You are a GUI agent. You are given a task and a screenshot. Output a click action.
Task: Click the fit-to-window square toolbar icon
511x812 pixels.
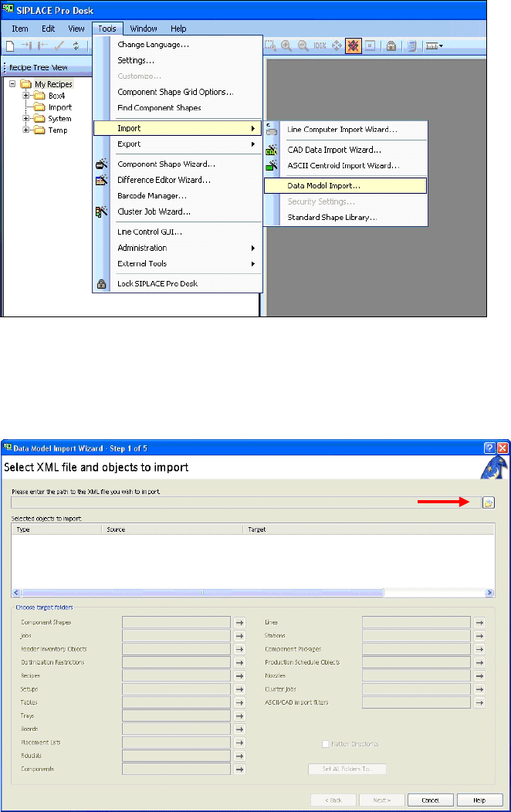point(371,46)
